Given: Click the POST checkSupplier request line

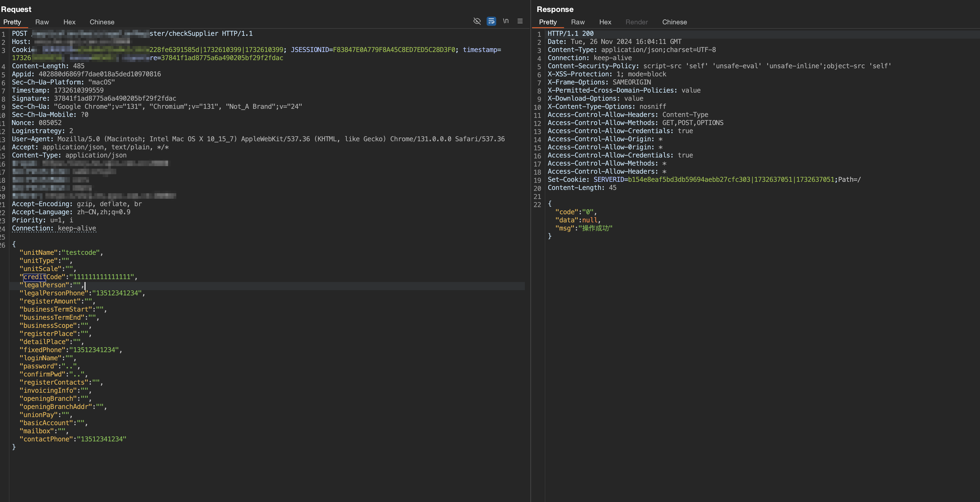Looking at the screenshot, I should pyautogui.click(x=132, y=33).
